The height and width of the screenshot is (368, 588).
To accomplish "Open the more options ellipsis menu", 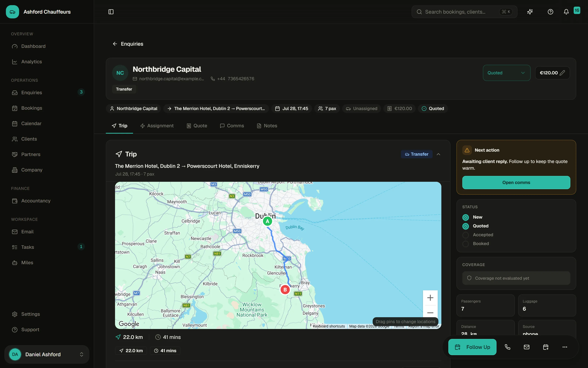I will click(565, 347).
